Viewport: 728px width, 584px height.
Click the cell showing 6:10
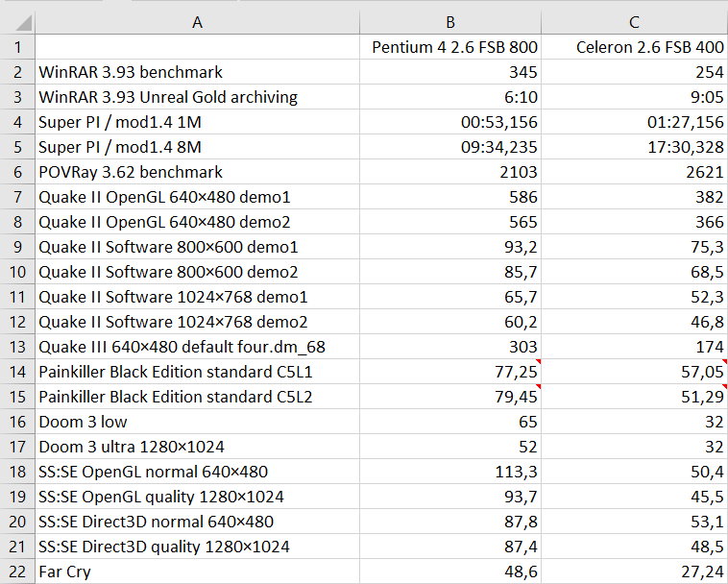click(x=450, y=97)
